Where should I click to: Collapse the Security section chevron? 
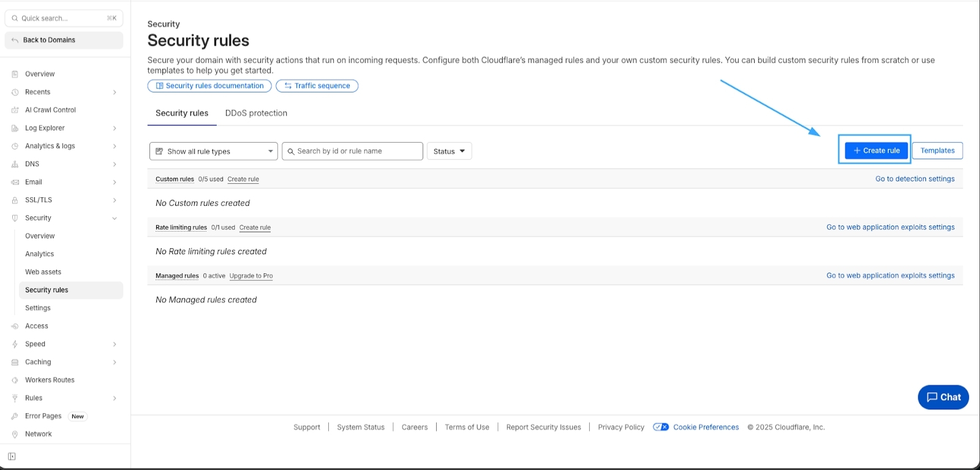115,218
